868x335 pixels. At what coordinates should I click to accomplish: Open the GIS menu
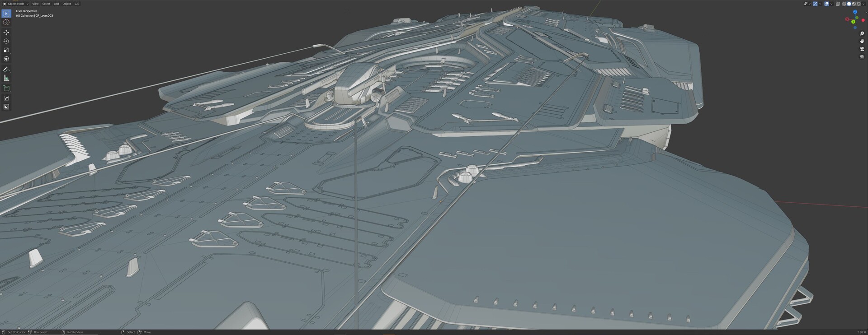77,4
